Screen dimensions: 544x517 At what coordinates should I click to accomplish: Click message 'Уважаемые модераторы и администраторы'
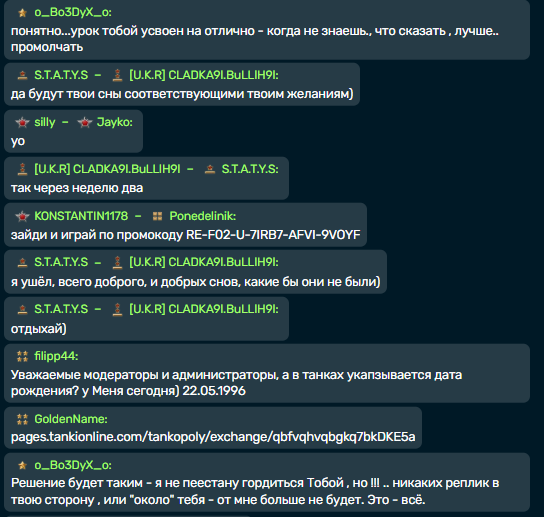coord(237,383)
